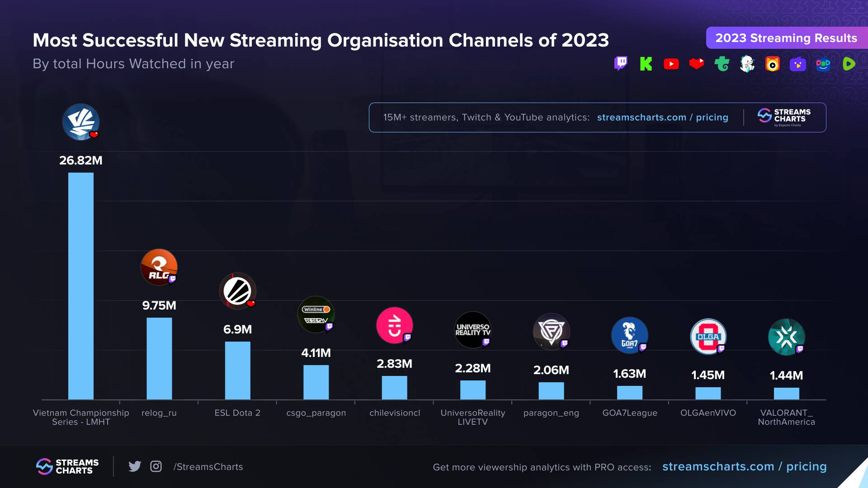Click the paragon_eng 2.06M bar

point(552,391)
